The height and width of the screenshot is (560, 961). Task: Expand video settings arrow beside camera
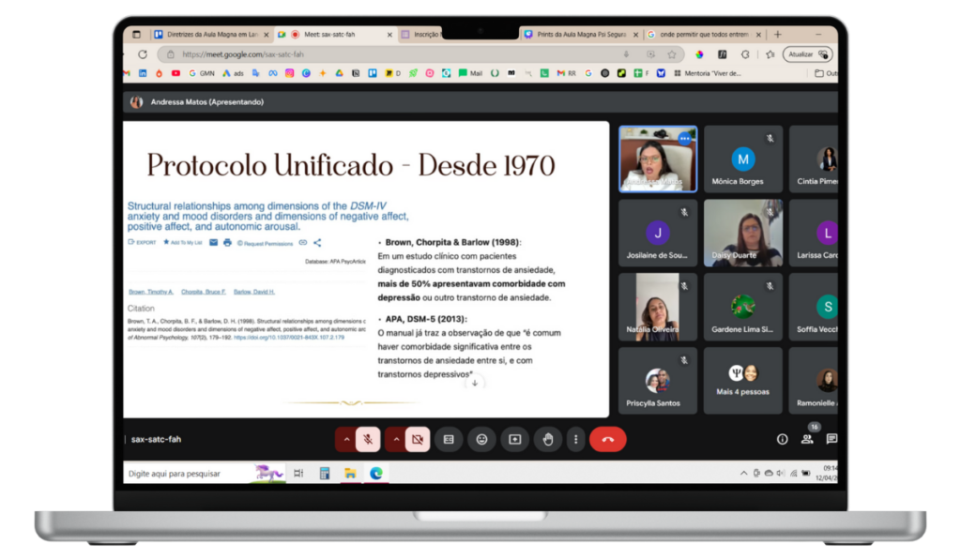click(395, 439)
